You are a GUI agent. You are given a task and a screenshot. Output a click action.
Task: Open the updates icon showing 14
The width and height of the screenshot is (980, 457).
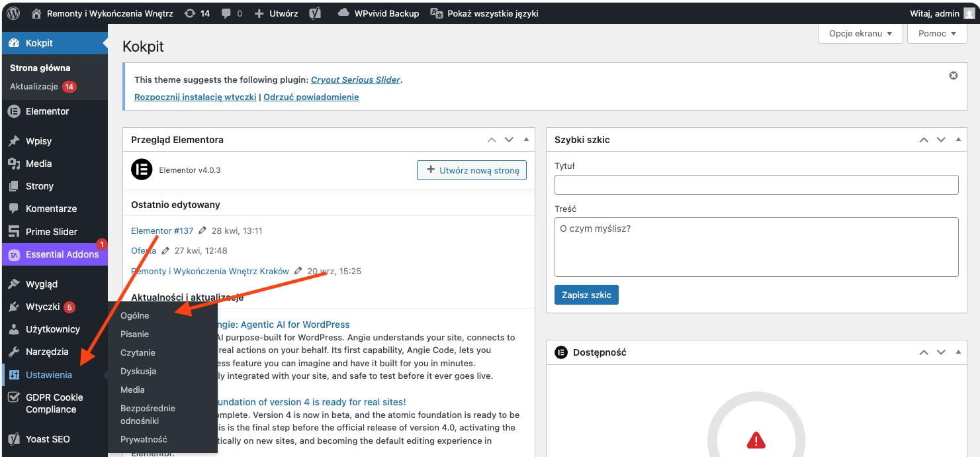190,13
